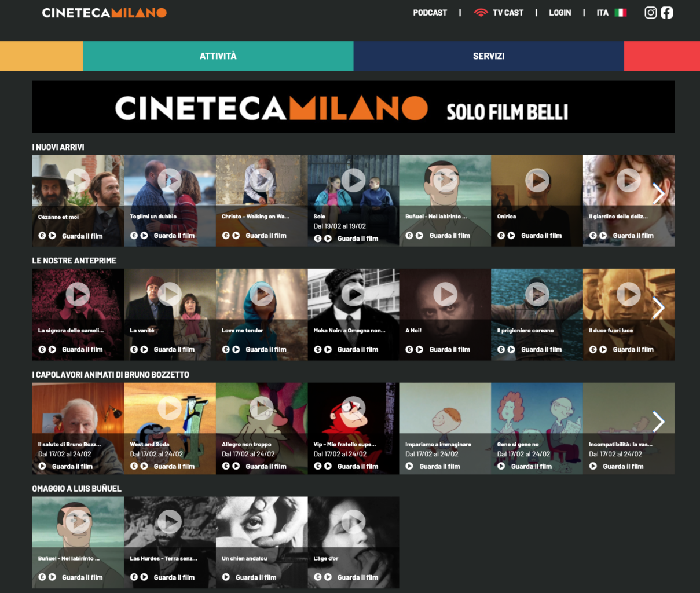Open the SERVIZI tab

489,56
